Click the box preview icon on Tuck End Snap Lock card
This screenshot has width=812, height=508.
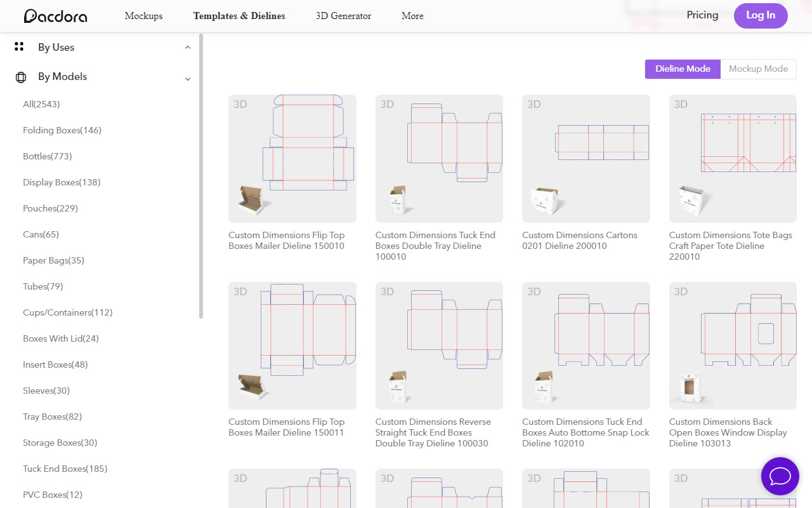[544, 385]
